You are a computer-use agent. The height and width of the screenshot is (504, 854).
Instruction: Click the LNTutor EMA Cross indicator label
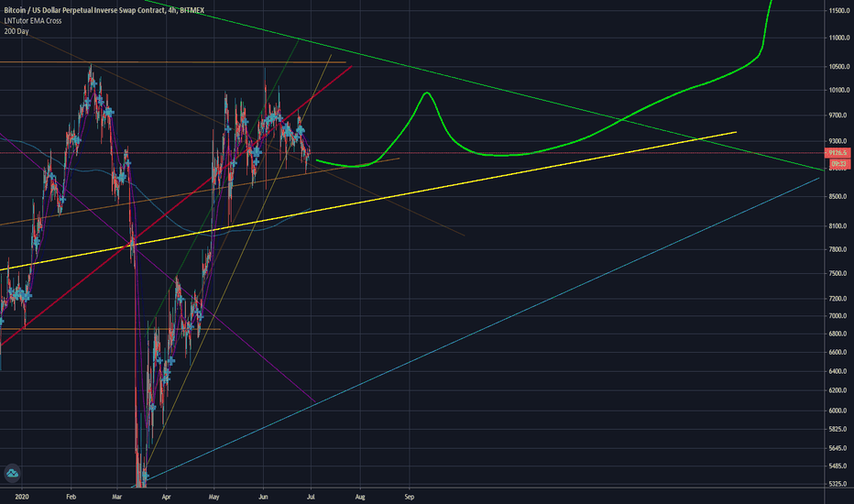point(33,21)
